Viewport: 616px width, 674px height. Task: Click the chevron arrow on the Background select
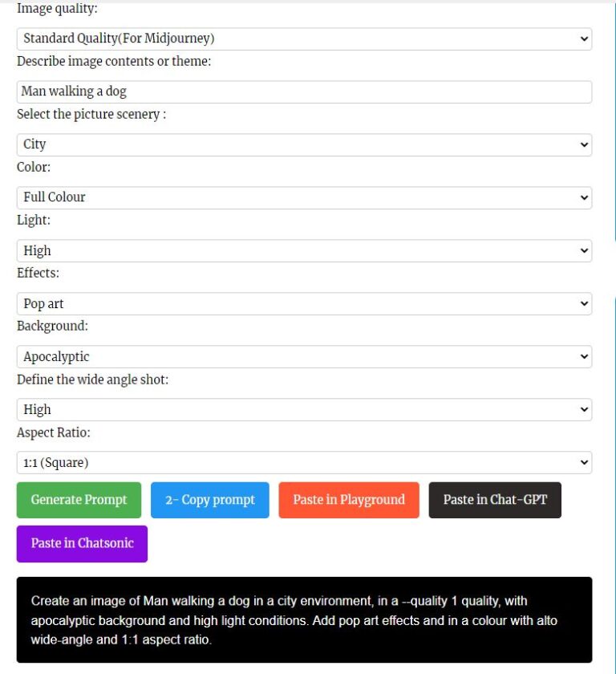[583, 356]
